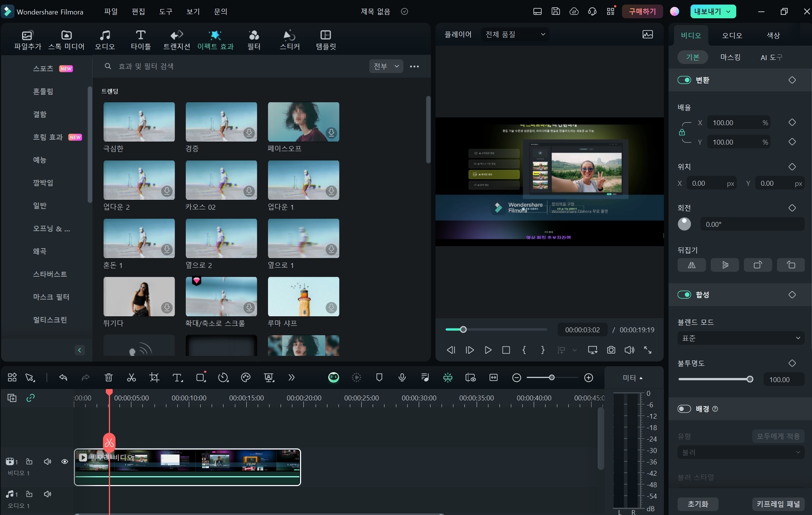The image size is (812, 515).
Task: Toggle the timeline link icon
Action: tap(30, 398)
